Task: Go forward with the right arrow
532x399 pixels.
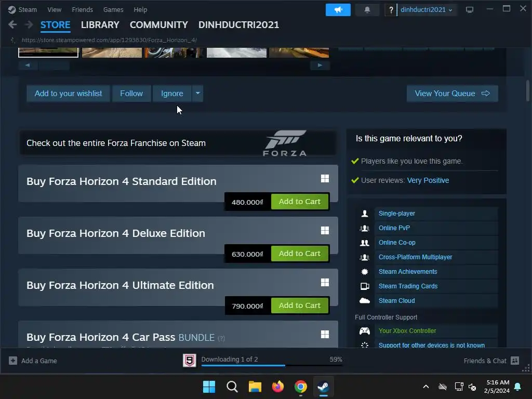Action: [29, 24]
